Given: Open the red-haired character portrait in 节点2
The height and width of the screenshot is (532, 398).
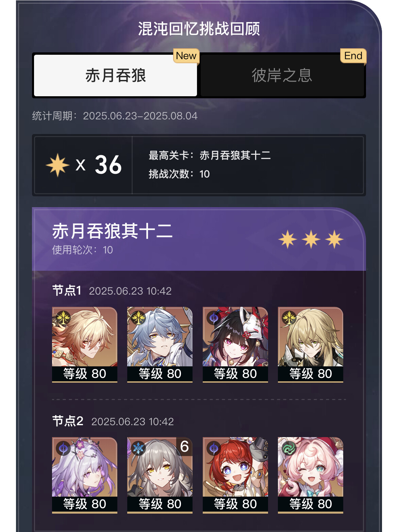Looking at the screenshot, I should tap(235, 475).
